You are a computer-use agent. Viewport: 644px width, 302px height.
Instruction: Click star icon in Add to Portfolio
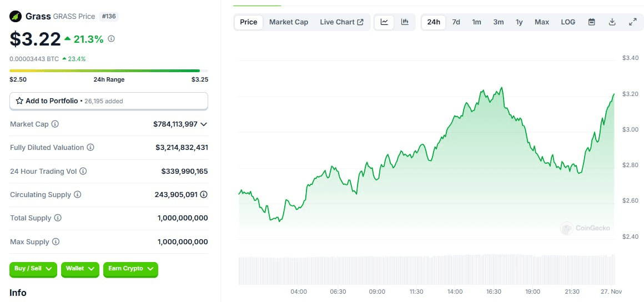(19, 100)
